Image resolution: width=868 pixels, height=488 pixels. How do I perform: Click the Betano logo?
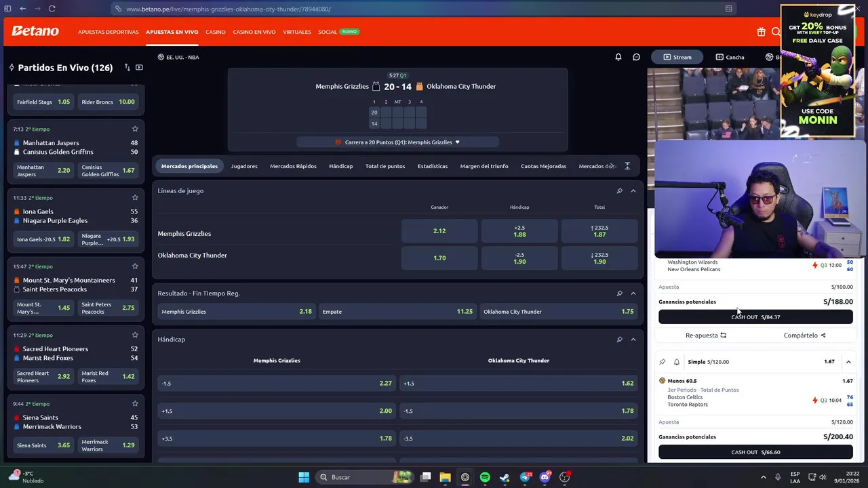click(35, 31)
